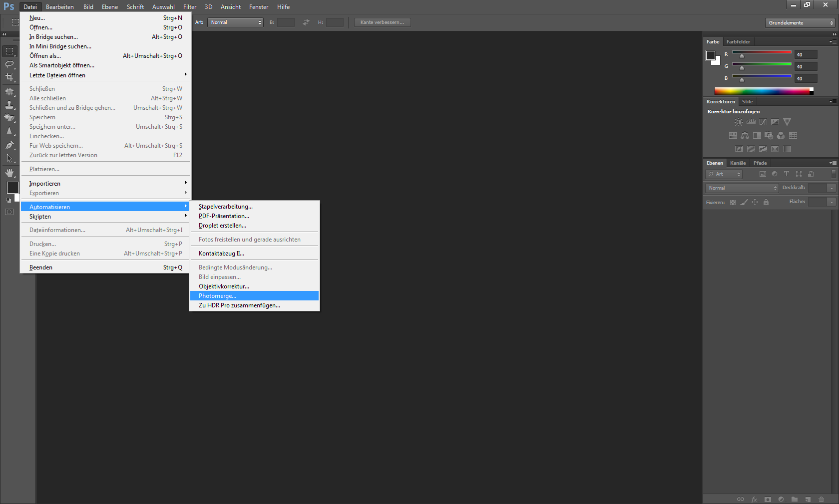
Task: Add a Channel Mixer adjustment
Action: click(x=781, y=136)
